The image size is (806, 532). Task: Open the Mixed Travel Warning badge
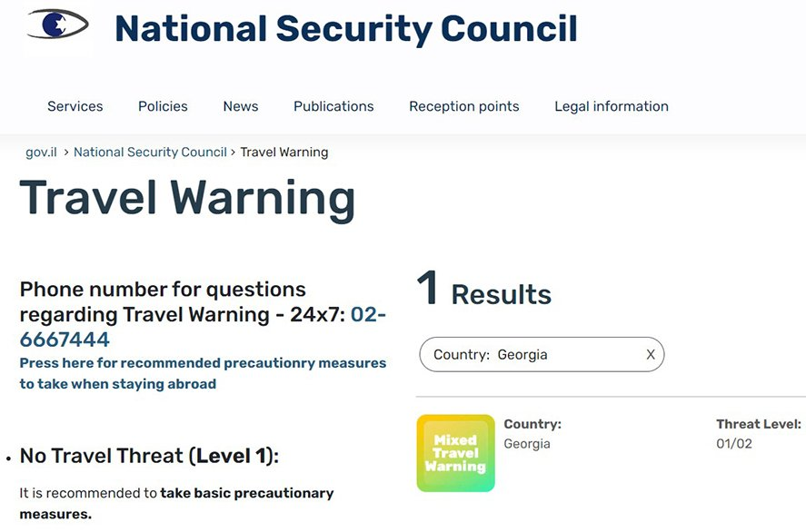[455, 453]
